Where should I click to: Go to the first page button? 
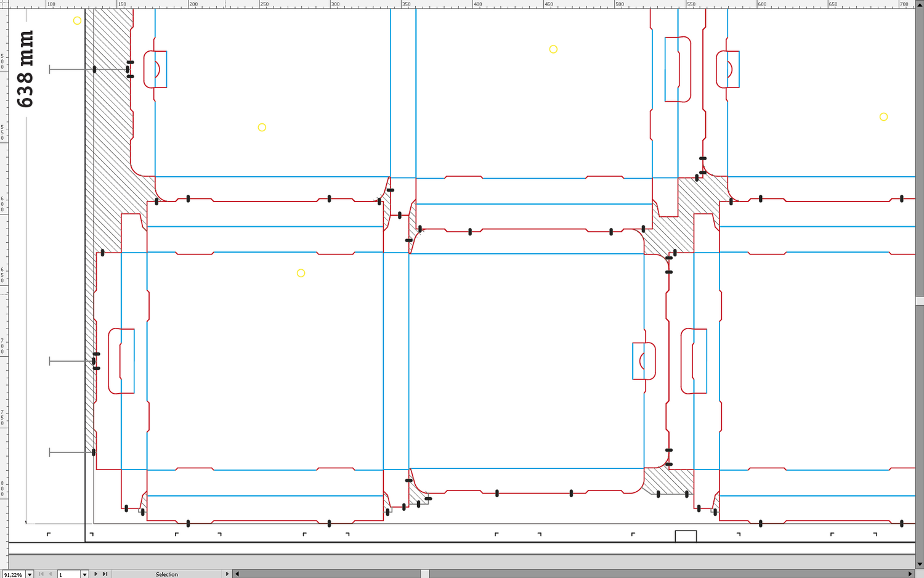41,574
